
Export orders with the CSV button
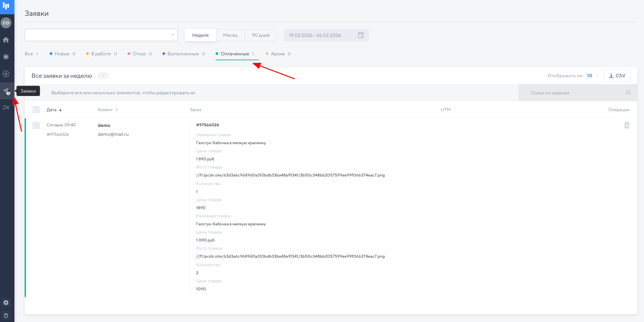[617, 76]
